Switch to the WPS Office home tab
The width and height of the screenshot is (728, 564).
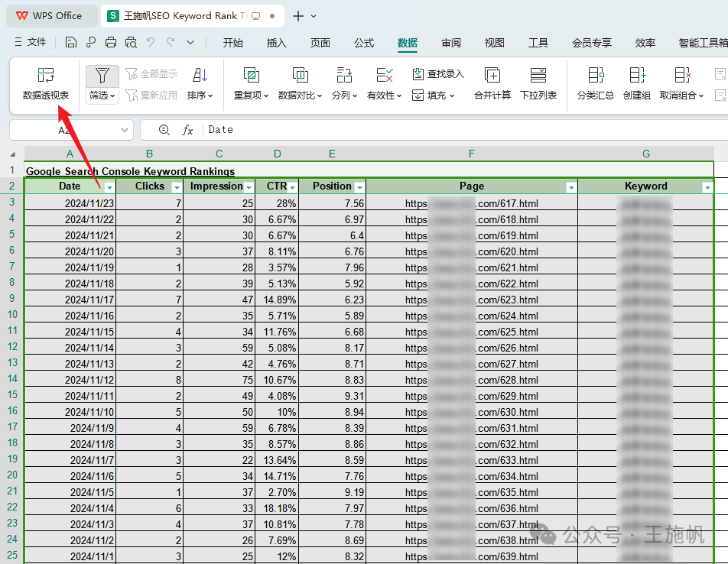(51, 16)
